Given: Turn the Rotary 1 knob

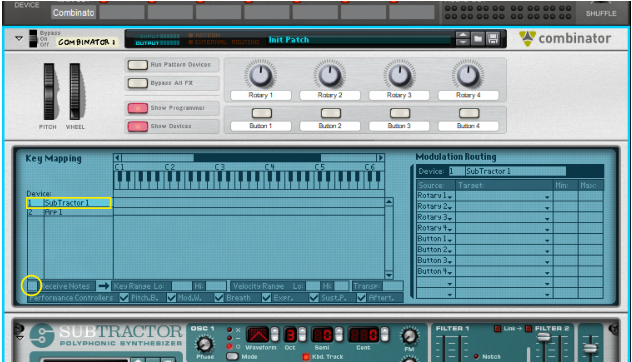Looking at the screenshot, I should (x=260, y=75).
